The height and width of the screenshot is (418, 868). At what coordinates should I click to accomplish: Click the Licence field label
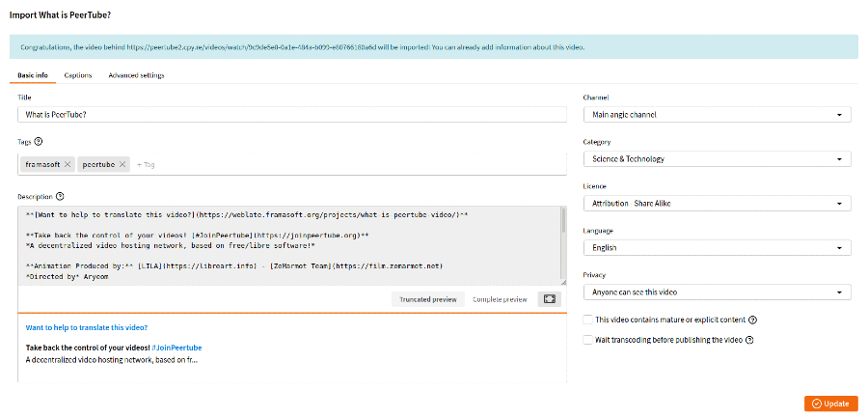click(x=596, y=186)
